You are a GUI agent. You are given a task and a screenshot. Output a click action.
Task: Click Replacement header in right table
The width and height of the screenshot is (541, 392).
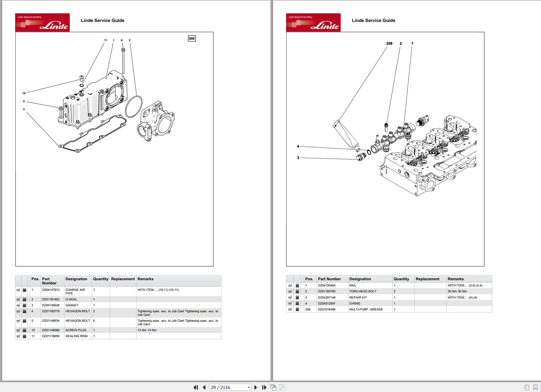[x=427, y=279]
